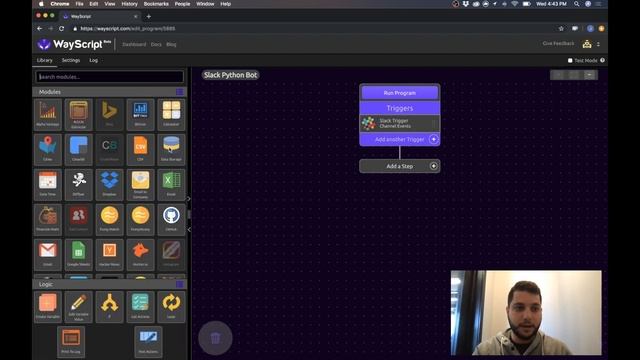The width and height of the screenshot is (640, 360).
Task: Select the Instagram module
Action: click(171, 255)
